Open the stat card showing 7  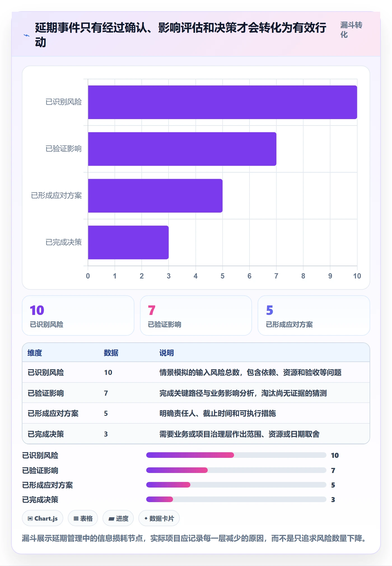196,316
